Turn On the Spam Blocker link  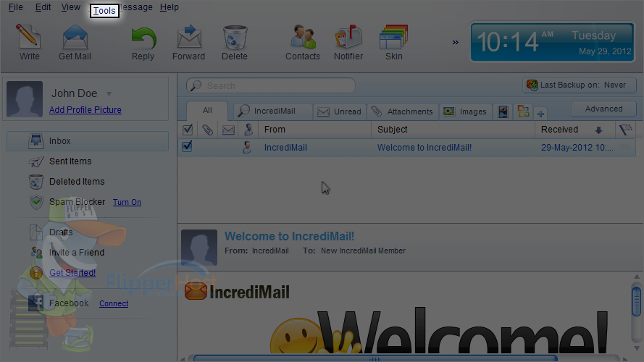point(127,202)
